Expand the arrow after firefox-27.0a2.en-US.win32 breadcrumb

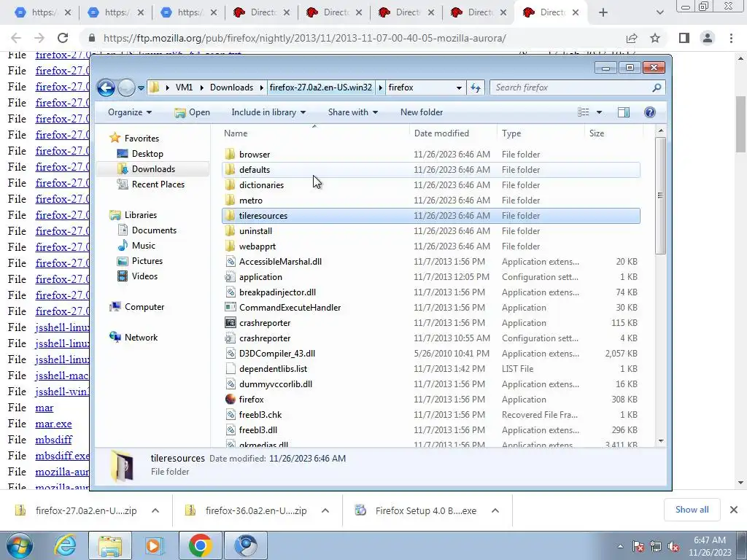pyautogui.click(x=380, y=87)
